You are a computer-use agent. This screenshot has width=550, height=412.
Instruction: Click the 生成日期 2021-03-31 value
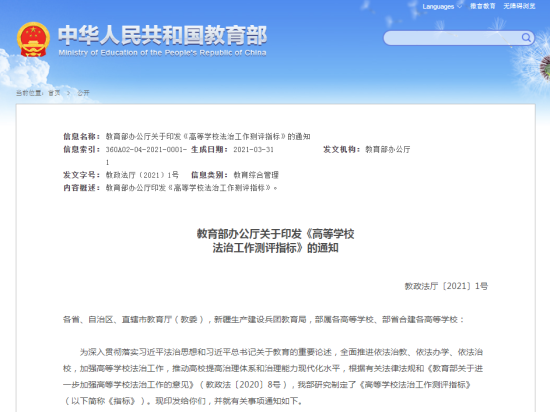253,150
